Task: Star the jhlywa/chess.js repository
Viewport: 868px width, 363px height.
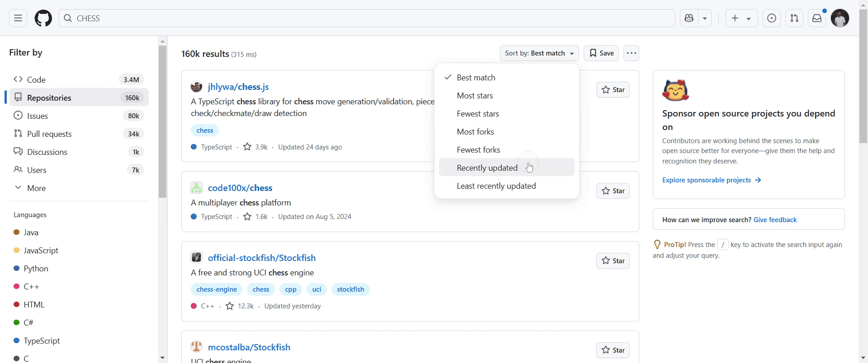Action: [613, 90]
